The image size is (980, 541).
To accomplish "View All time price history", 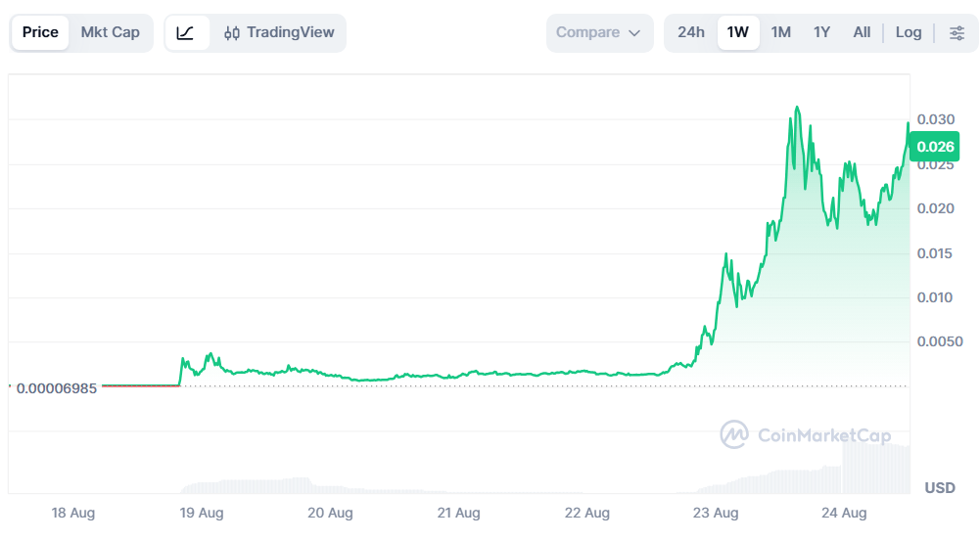I will click(862, 32).
